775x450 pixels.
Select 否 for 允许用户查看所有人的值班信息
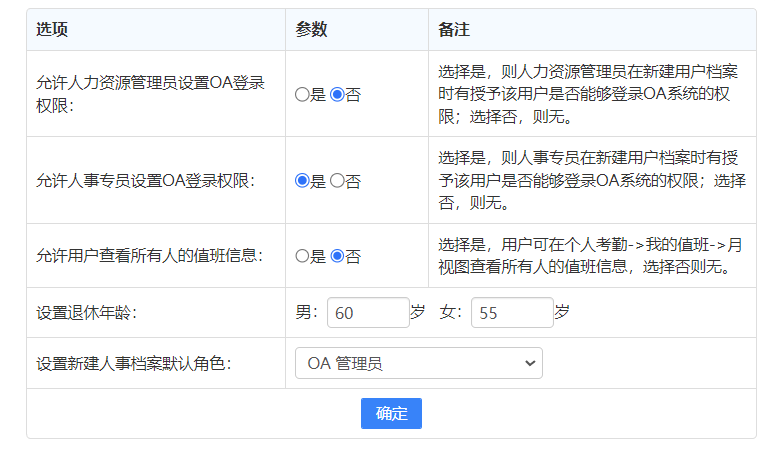click(337, 256)
